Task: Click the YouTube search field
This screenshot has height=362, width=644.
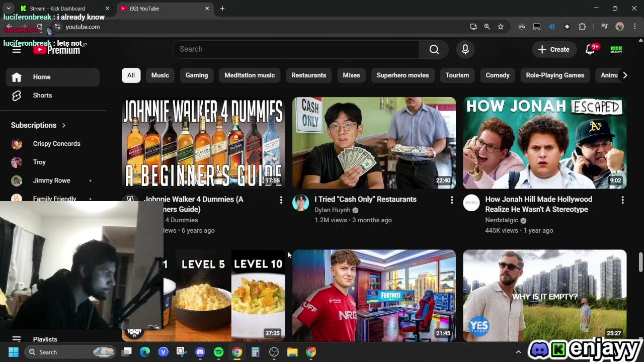Action: (x=296, y=49)
